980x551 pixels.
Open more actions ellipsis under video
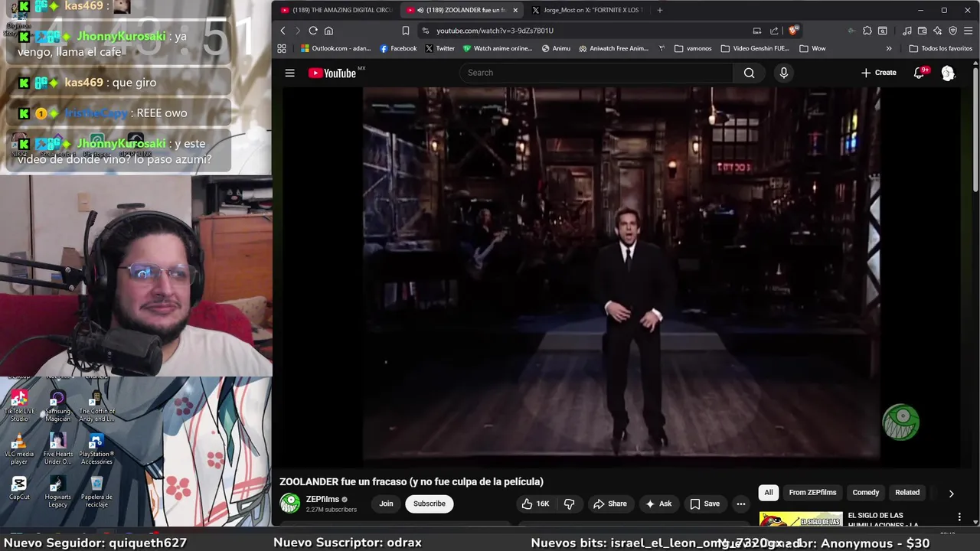[740, 504]
